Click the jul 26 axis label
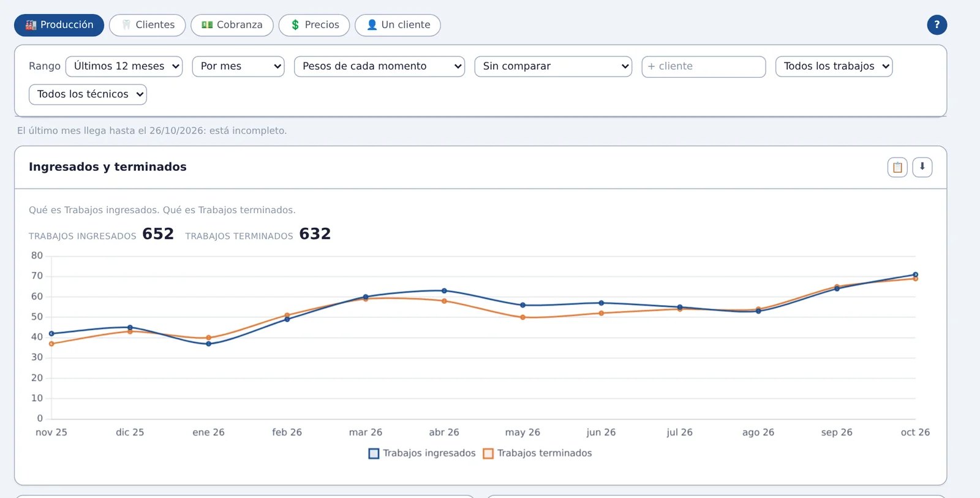Screen dimensions: 980x498 pyautogui.click(x=680, y=432)
